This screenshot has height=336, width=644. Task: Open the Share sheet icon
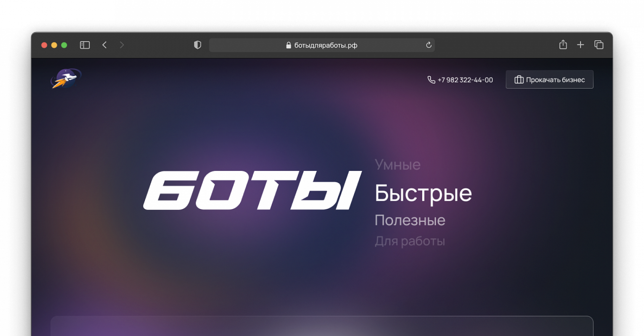[563, 44]
